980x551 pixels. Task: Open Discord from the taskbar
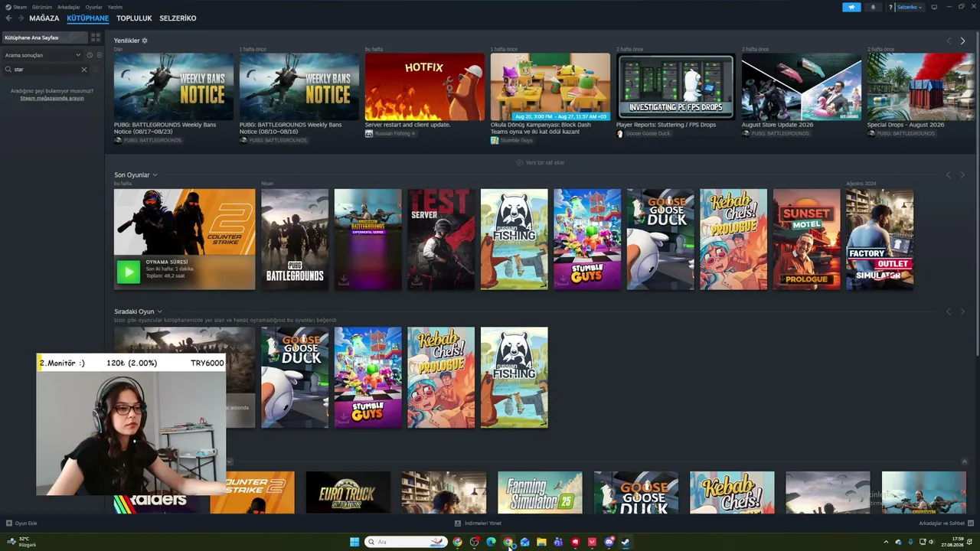tap(609, 542)
